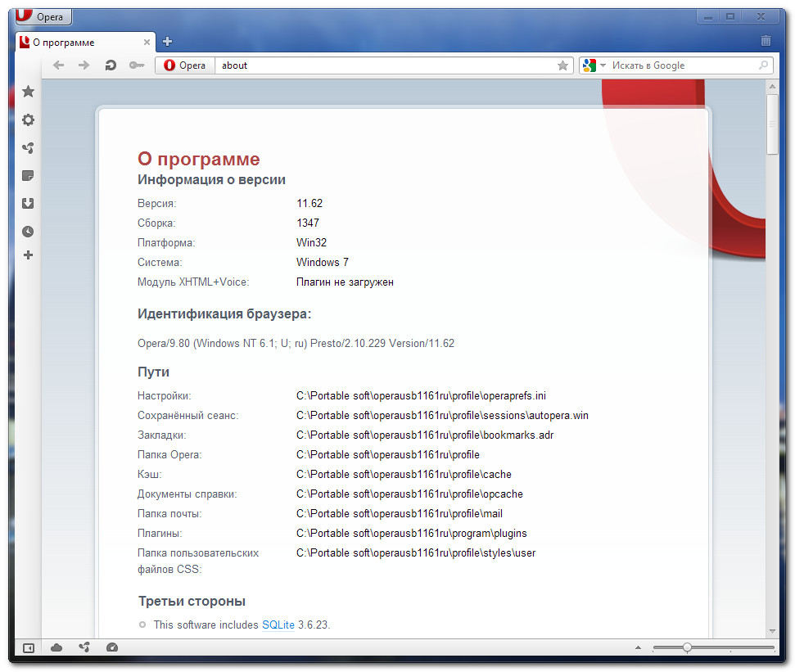This screenshot has height=672, width=795.
Task: Click the profile\opcache path
Action: [x=409, y=494]
